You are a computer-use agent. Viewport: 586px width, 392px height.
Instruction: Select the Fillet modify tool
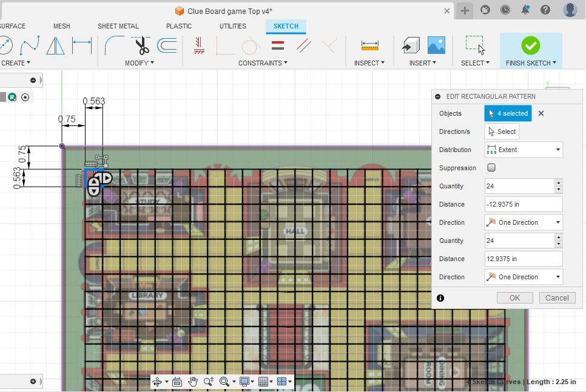click(114, 45)
